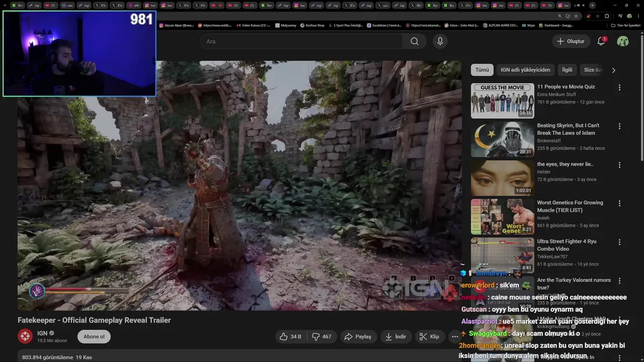Open the notifications bell
The width and height of the screenshot is (644, 362).
(x=601, y=41)
